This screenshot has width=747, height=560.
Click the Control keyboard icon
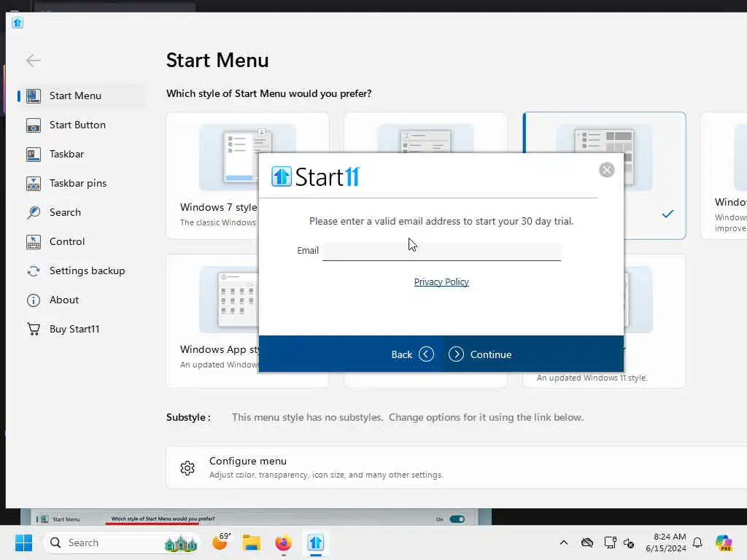pyautogui.click(x=34, y=242)
